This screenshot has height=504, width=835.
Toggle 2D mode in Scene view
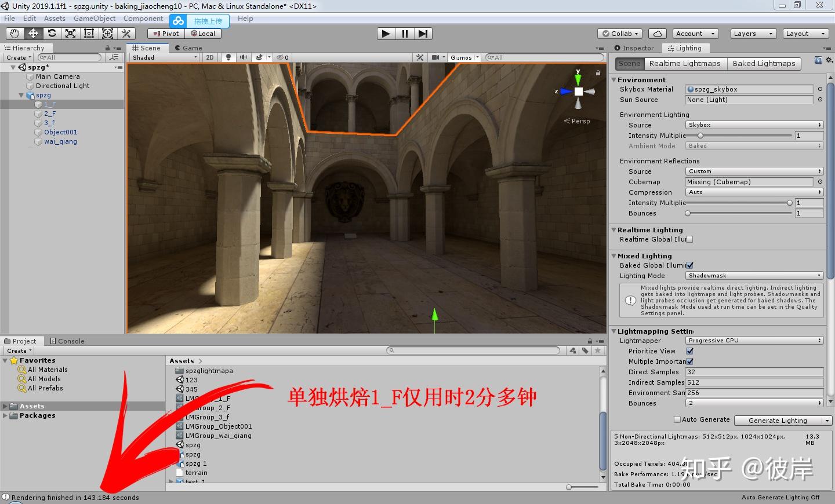[210, 57]
